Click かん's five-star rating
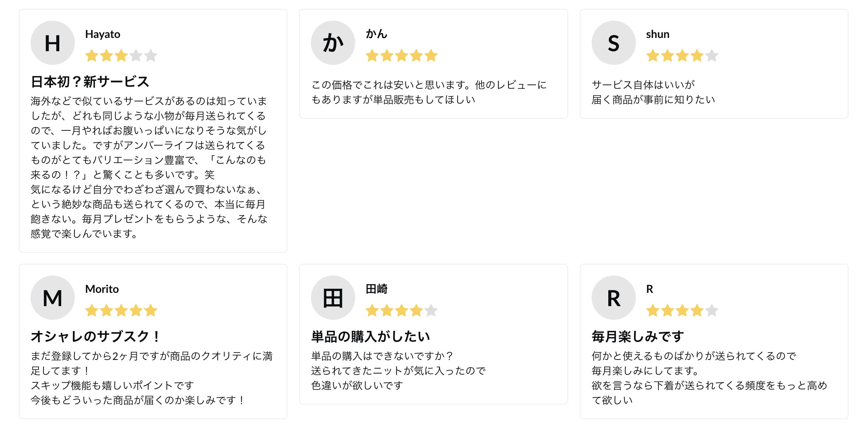 click(401, 56)
